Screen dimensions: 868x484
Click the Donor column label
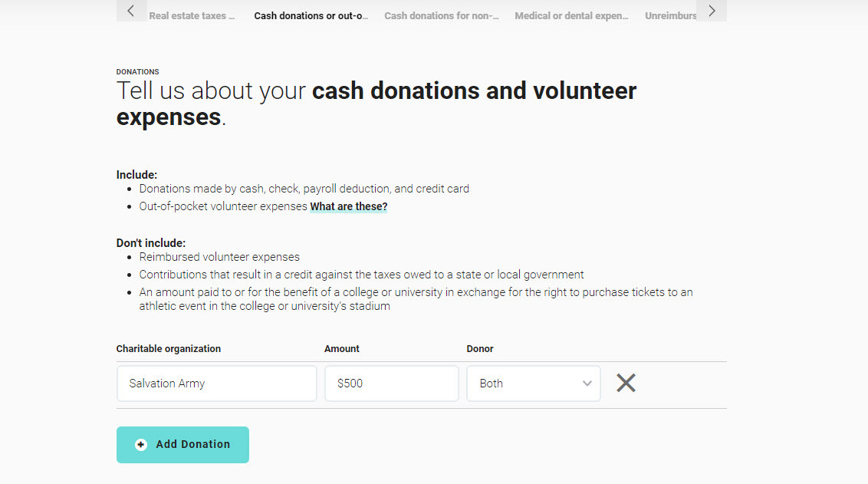480,349
